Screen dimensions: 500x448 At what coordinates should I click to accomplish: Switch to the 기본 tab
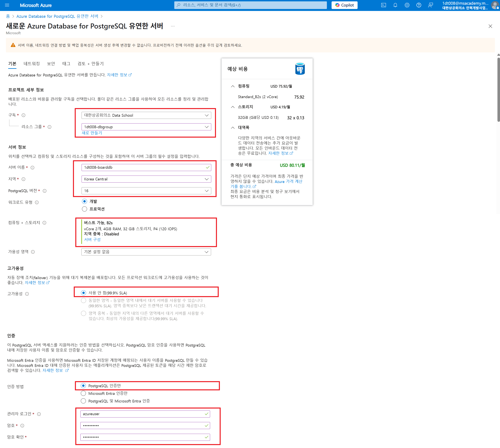click(12, 64)
